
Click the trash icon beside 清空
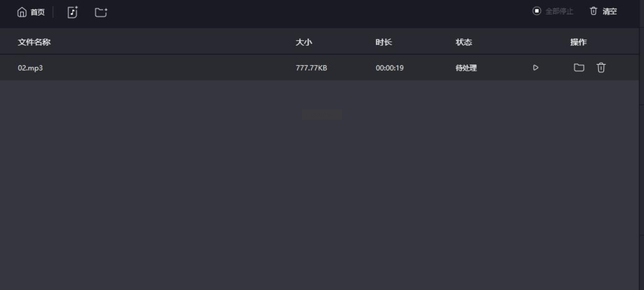(593, 11)
